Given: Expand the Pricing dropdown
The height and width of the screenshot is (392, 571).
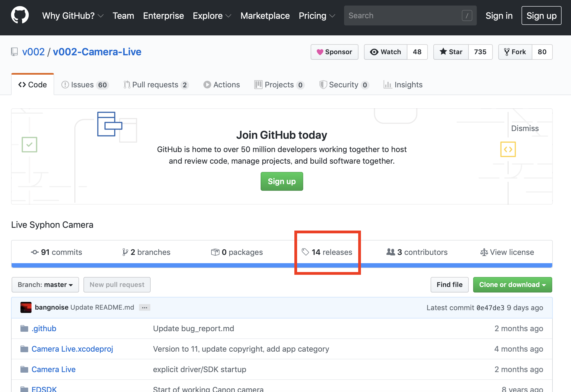Looking at the screenshot, I should (x=317, y=16).
